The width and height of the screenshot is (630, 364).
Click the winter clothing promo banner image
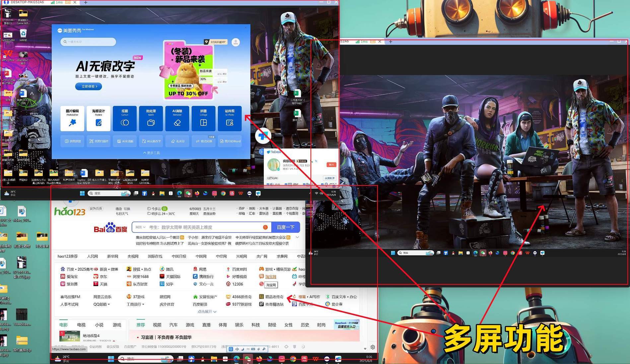[x=189, y=70]
